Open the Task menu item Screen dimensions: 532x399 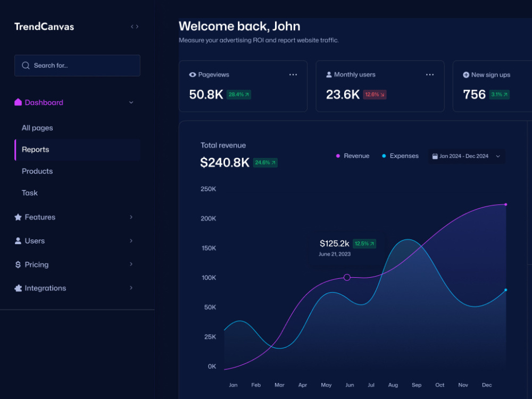30,193
